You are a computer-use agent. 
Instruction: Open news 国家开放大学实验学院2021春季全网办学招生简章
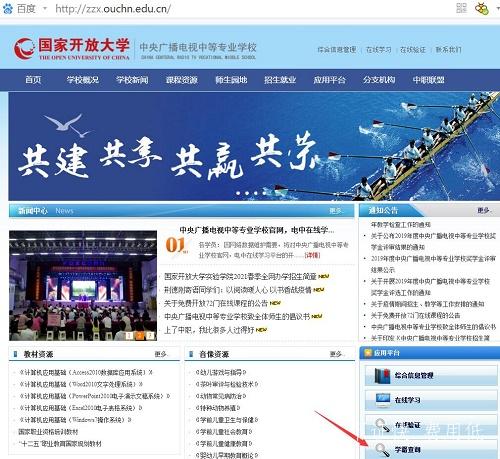click(x=240, y=276)
